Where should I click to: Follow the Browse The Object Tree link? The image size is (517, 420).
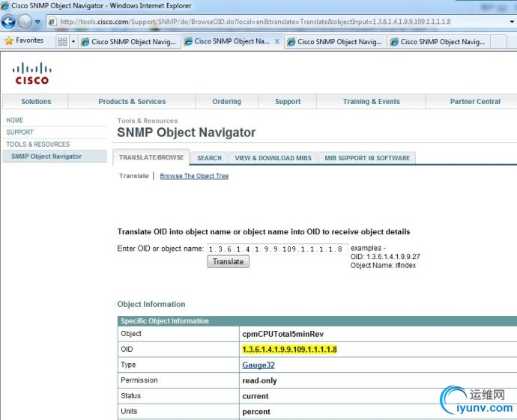[x=194, y=176]
